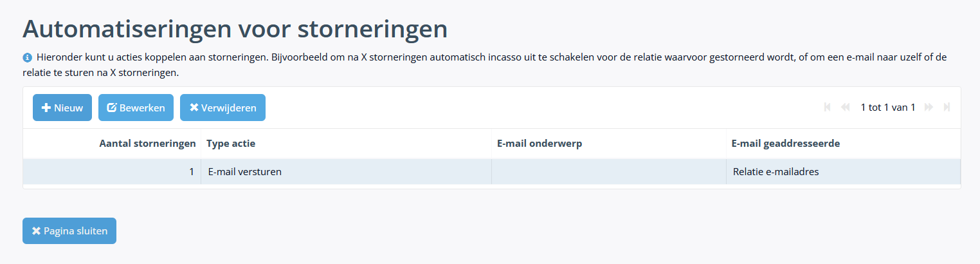Close the page with Pagina sluiten
The width and height of the screenshot is (980, 264).
(x=69, y=231)
